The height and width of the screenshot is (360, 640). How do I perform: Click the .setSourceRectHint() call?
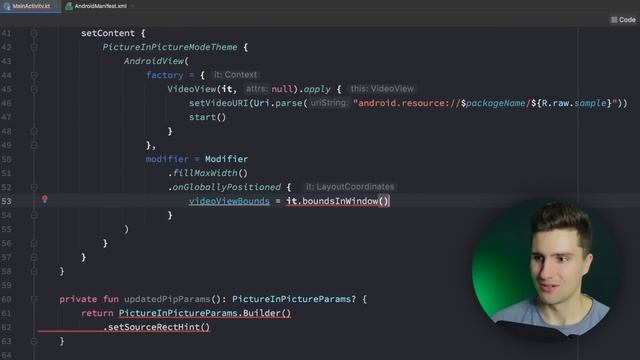click(x=157, y=327)
